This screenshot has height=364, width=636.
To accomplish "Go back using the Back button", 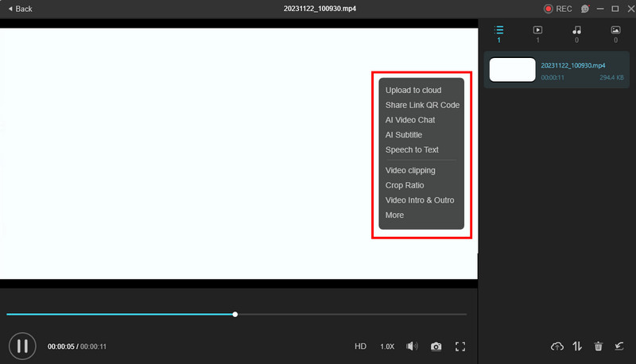I will click(x=19, y=9).
